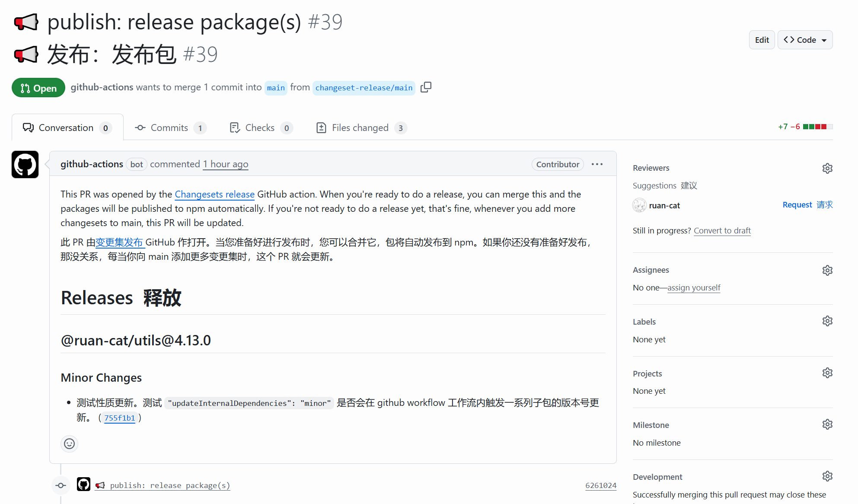Click Convert to draft link
This screenshot has height=504, width=858.
click(722, 230)
